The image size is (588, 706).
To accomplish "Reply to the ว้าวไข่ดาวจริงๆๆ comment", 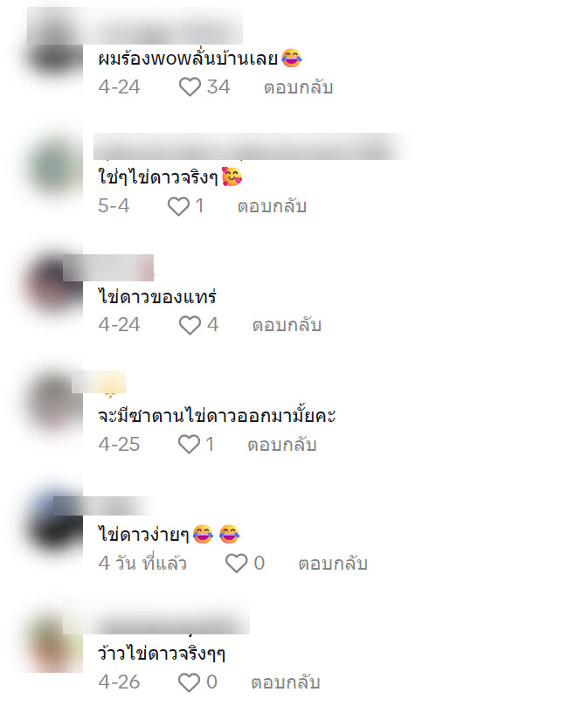I will [x=286, y=682].
